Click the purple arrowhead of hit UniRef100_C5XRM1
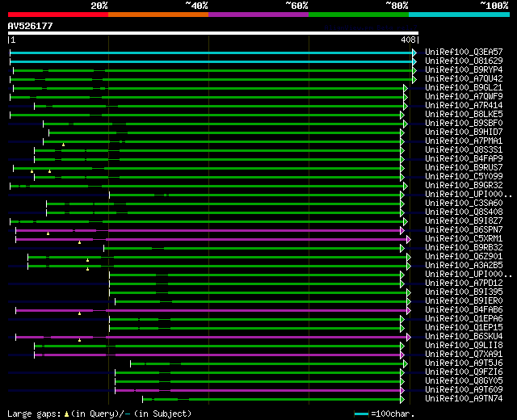Viewport: 517px width, 420px height. point(409,239)
